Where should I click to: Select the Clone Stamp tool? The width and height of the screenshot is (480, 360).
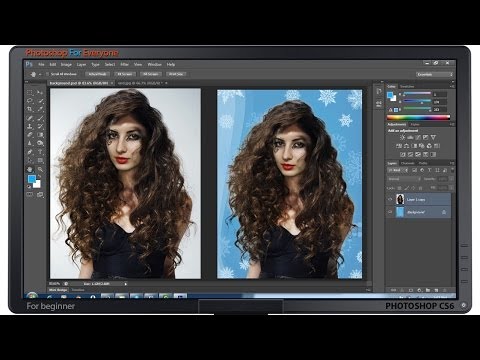(30, 126)
